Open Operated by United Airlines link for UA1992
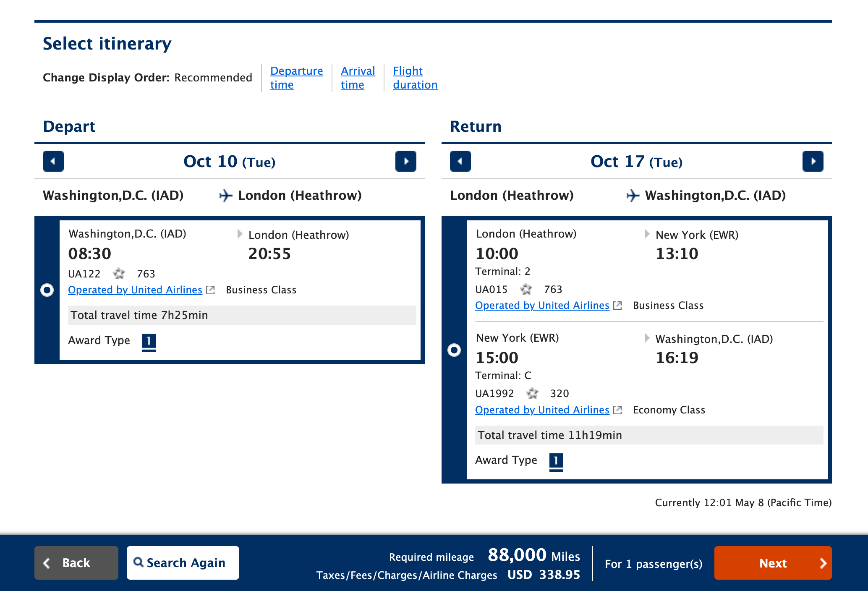The width and height of the screenshot is (868, 591). pos(542,410)
